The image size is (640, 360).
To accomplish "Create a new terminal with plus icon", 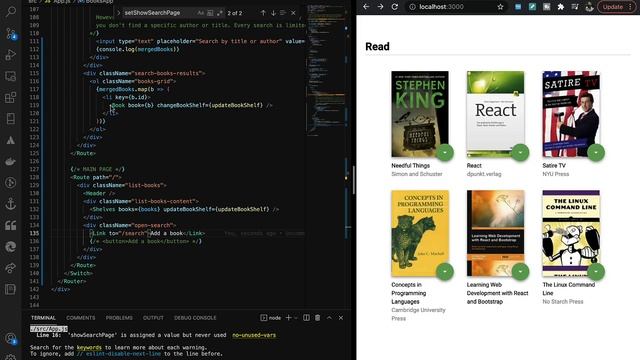I will pyautogui.click(x=289, y=318).
